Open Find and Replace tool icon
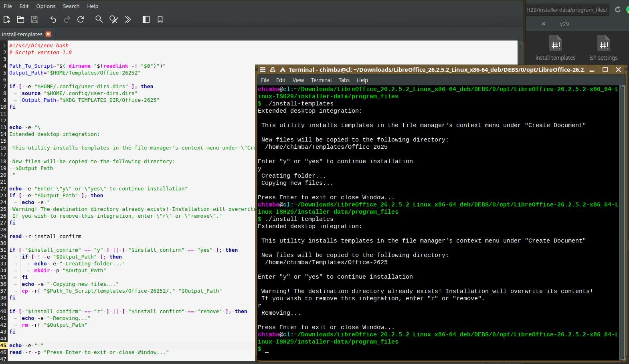 click(113, 19)
